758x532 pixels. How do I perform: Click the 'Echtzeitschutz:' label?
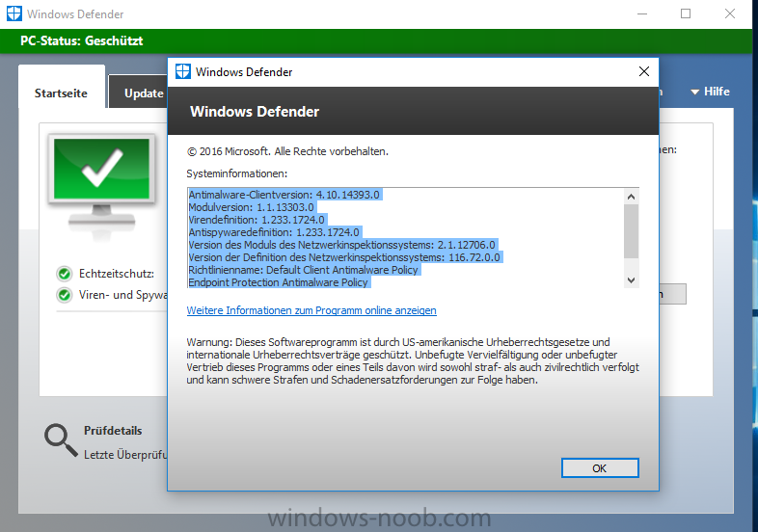[117, 274]
